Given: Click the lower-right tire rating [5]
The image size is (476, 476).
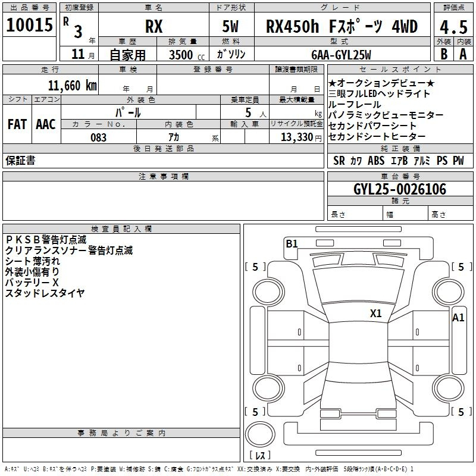Looking at the screenshot, I should 458,412.
